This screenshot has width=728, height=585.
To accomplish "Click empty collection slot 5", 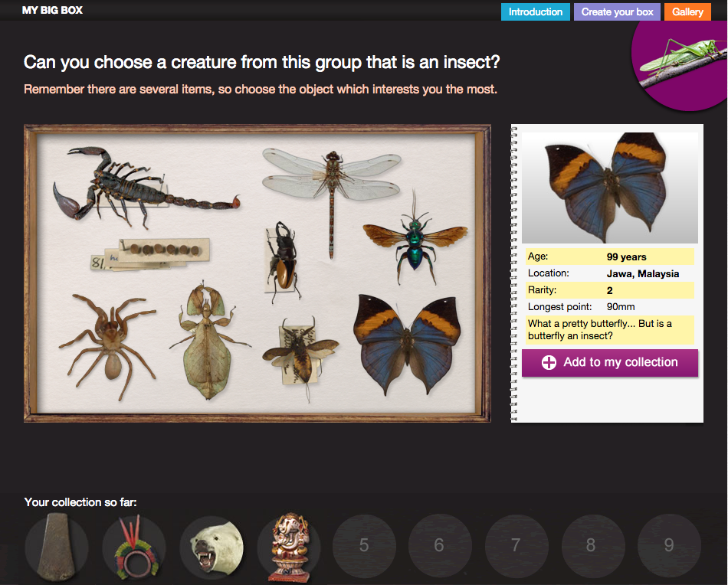I will (x=364, y=546).
